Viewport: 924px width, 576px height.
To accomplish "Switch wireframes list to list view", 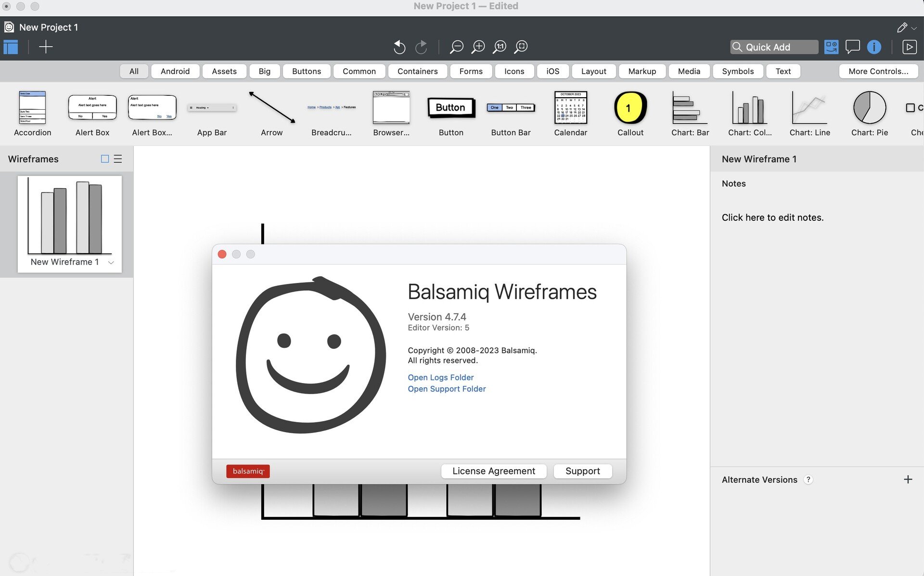I will coord(118,159).
